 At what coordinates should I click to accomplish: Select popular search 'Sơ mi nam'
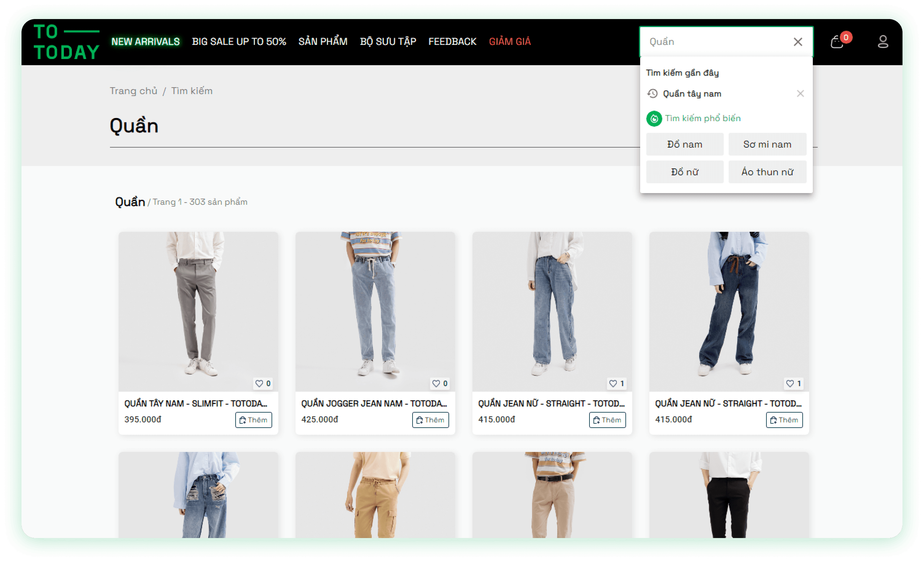click(767, 144)
